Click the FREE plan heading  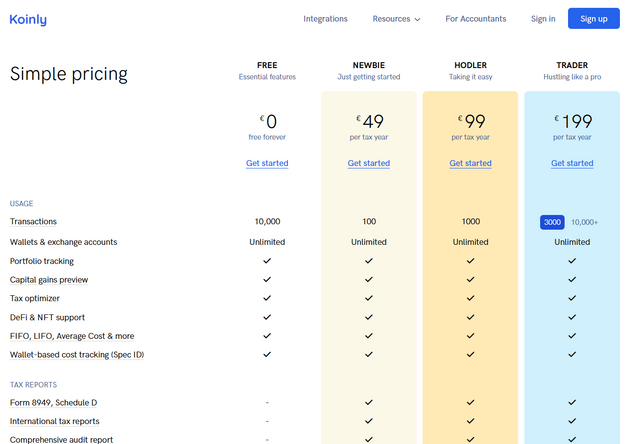(x=267, y=65)
